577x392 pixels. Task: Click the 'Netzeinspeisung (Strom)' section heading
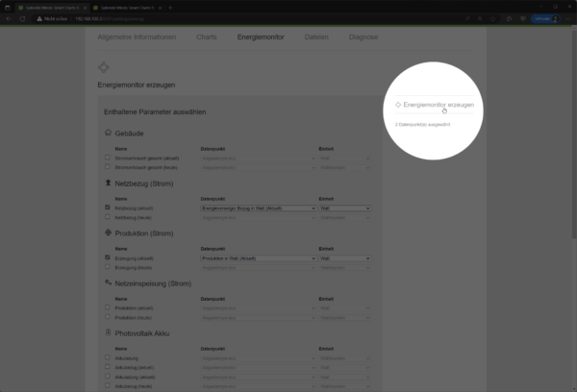(x=153, y=283)
